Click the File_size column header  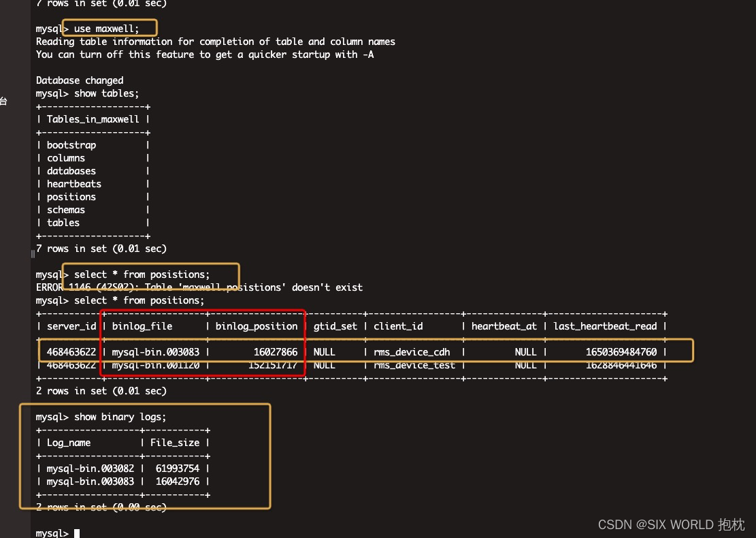pyautogui.click(x=174, y=443)
